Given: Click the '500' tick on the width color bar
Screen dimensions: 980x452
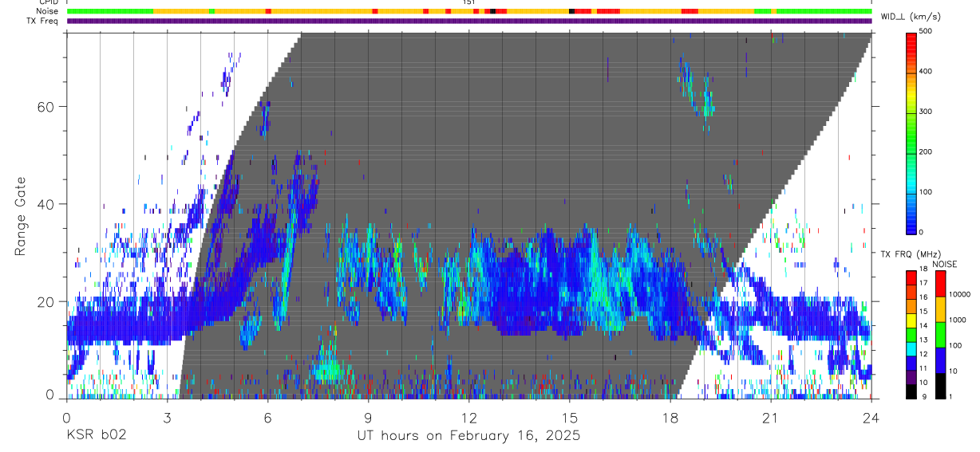Looking at the screenshot, I should (924, 31).
